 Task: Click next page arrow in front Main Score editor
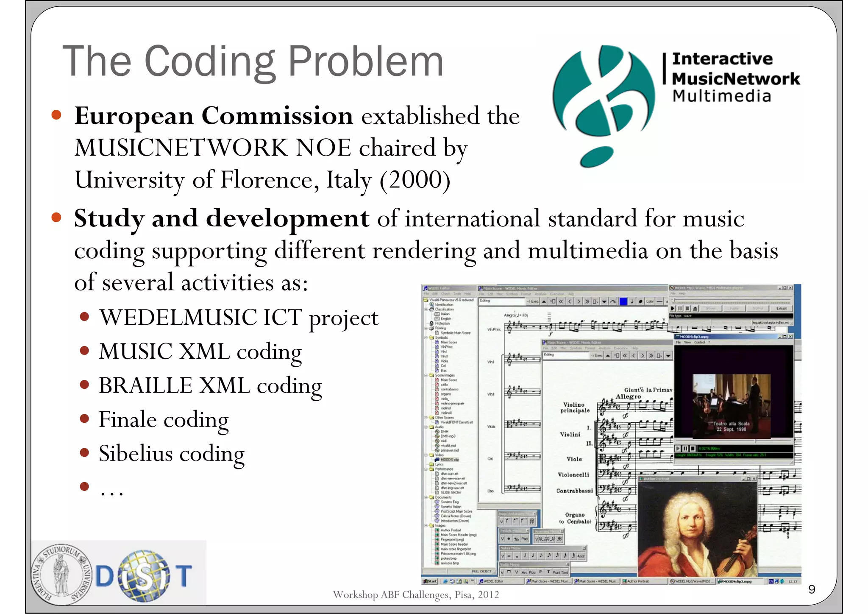tap(643, 356)
